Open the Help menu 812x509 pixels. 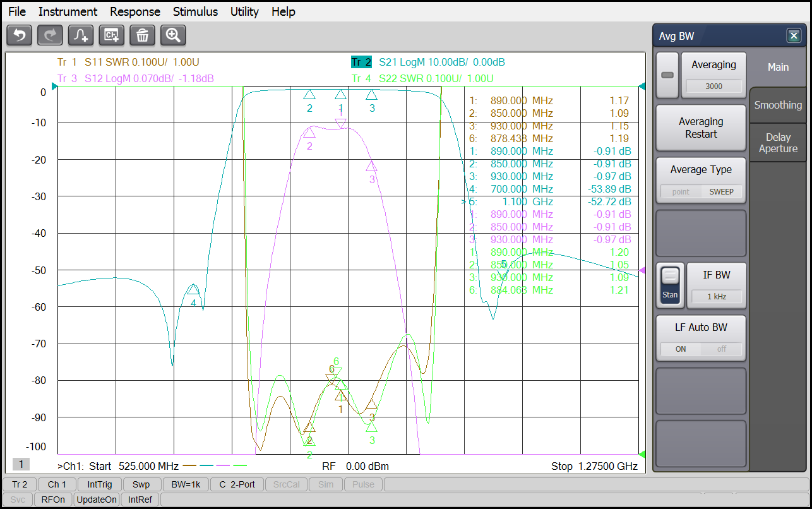(284, 11)
